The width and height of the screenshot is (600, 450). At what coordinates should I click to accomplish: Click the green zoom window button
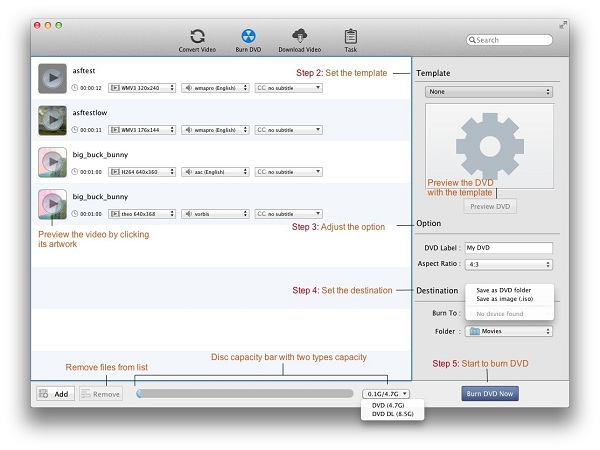59,25
